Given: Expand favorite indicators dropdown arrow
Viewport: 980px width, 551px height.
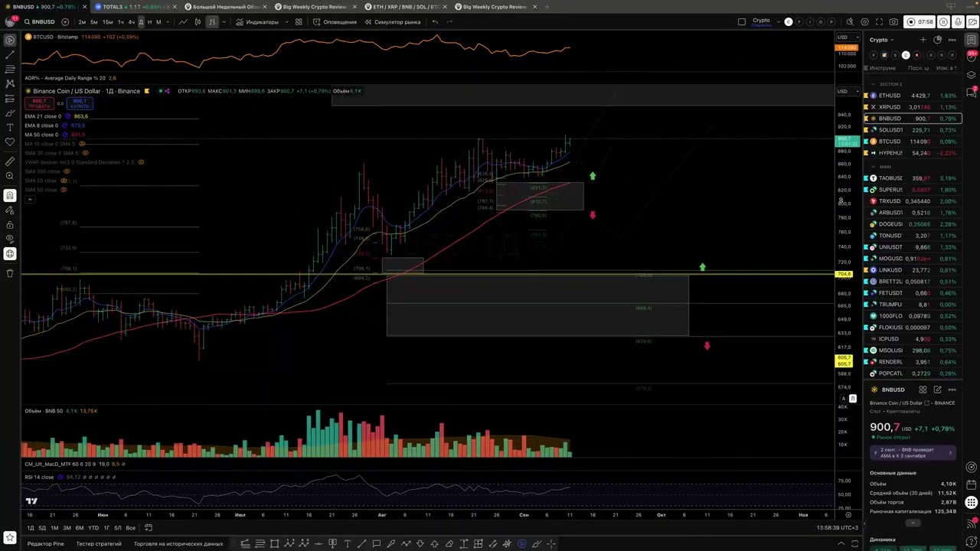Looking at the screenshot, I should (x=287, y=22).
